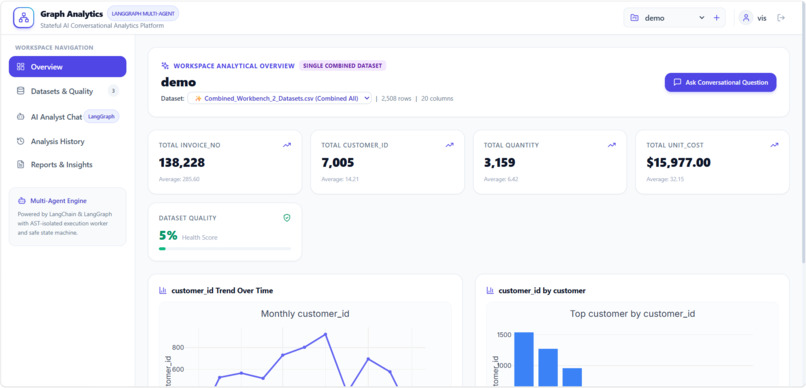Click the LangGraph badge in sidebar
This screenshot has height=388, width=806.
[x=101, y=117]
